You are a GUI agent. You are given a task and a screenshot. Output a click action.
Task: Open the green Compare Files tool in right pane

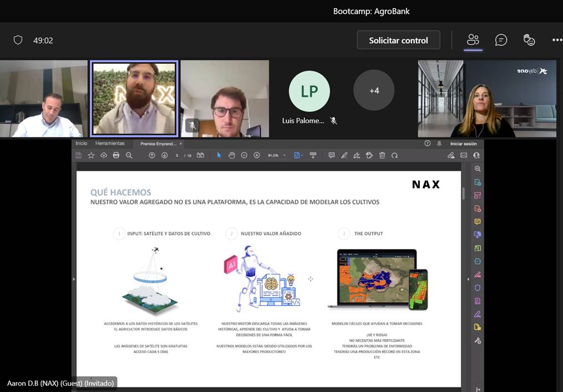[478, 248]
